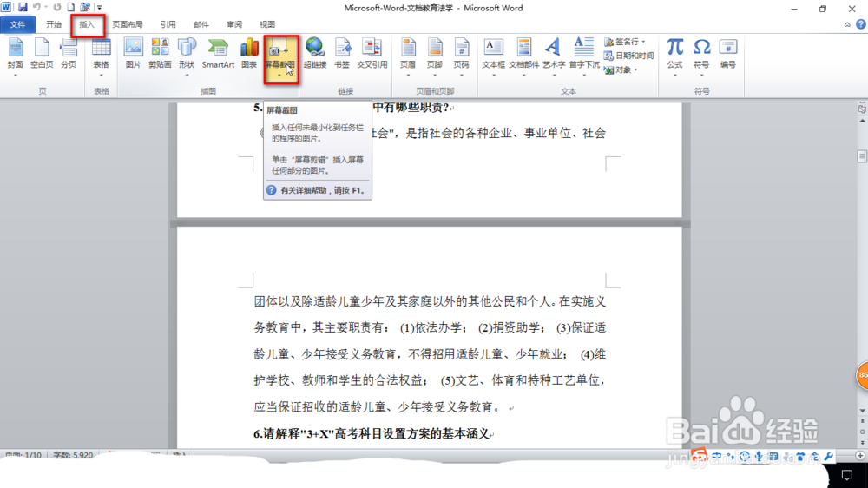The width and height of the screenshot is (868, 488).
Task: Open the Quick Access Toolbar customize arrow
Action: pyautogui.click(x=100, y=7)
